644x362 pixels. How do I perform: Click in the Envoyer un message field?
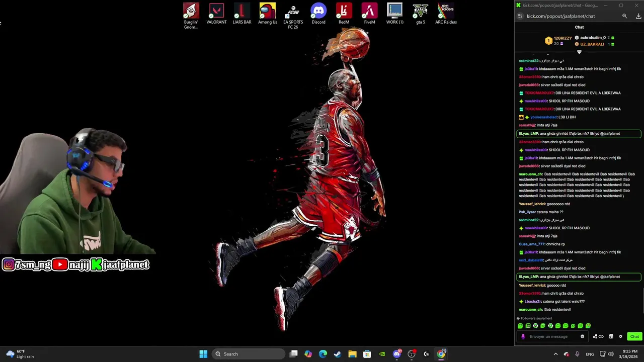click(553, 336)
